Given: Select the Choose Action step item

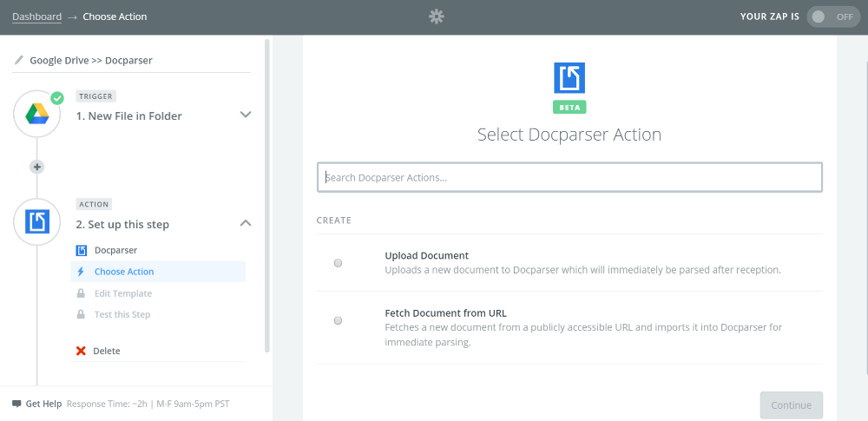Looking at the screenshot, I should tap(158, 272).
